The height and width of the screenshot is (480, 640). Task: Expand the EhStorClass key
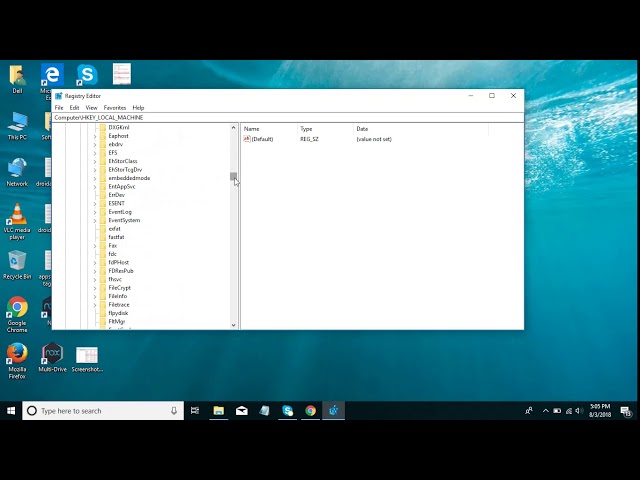point(95,162)
